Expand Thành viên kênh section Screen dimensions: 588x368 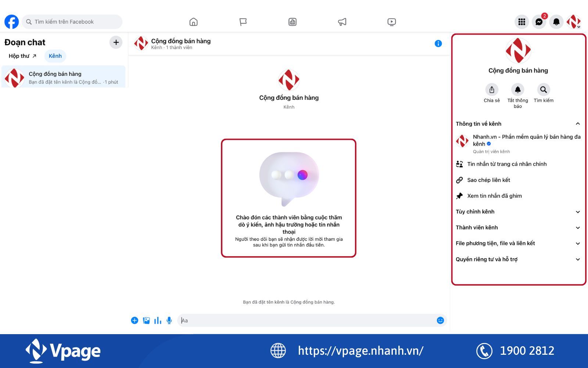[x=518, y=227]
